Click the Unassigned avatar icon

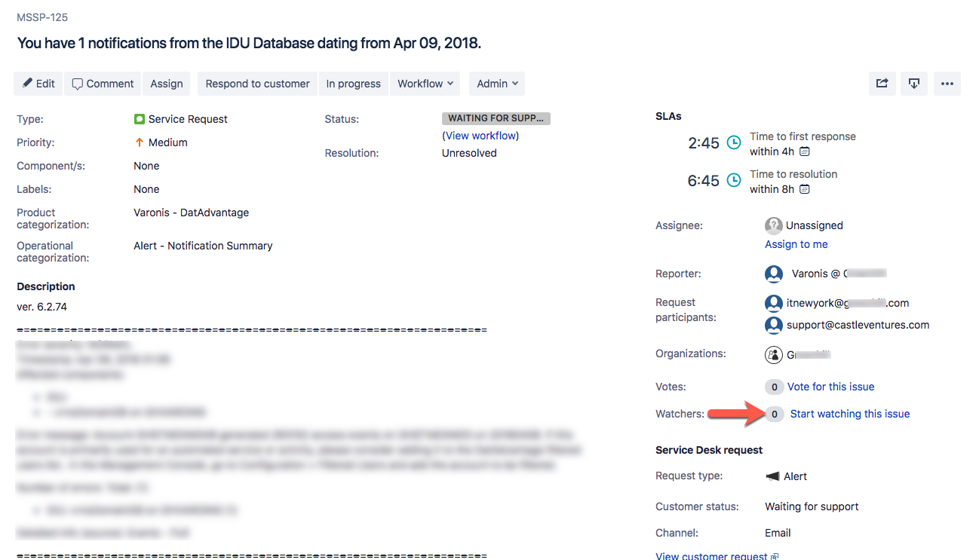[x=773, y=225]
